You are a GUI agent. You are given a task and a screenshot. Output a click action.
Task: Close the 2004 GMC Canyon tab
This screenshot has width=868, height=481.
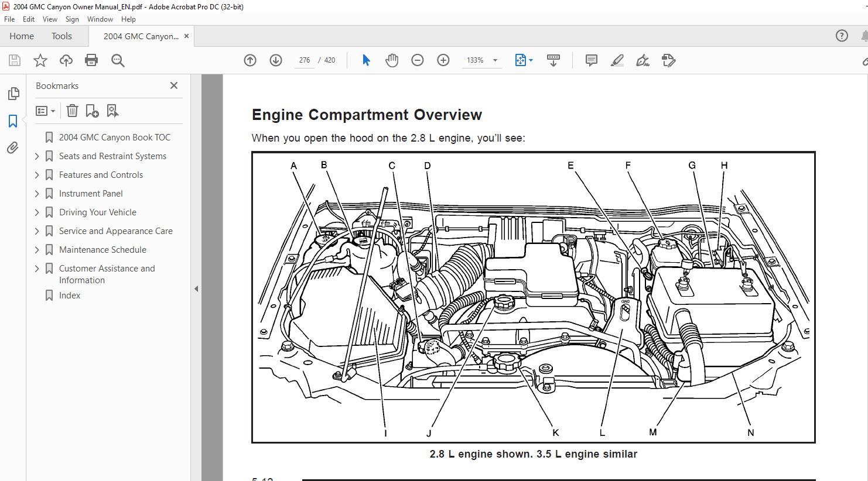click(x=187, y=36)
